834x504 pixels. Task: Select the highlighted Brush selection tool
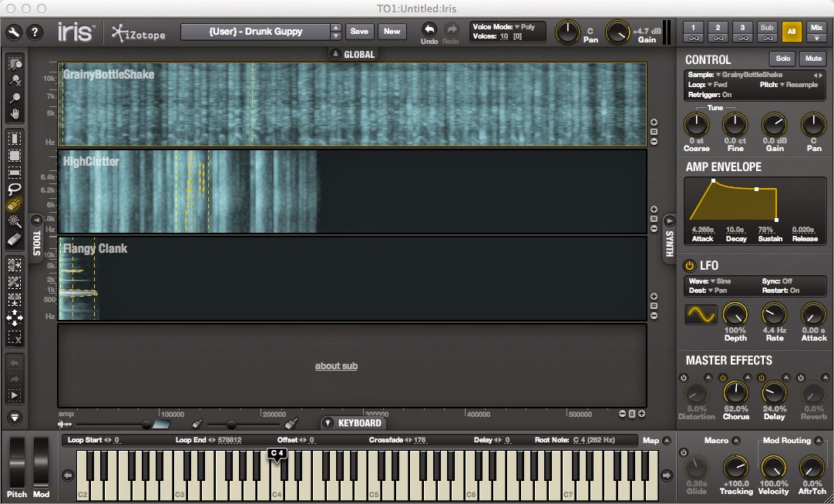click(15, 205)
